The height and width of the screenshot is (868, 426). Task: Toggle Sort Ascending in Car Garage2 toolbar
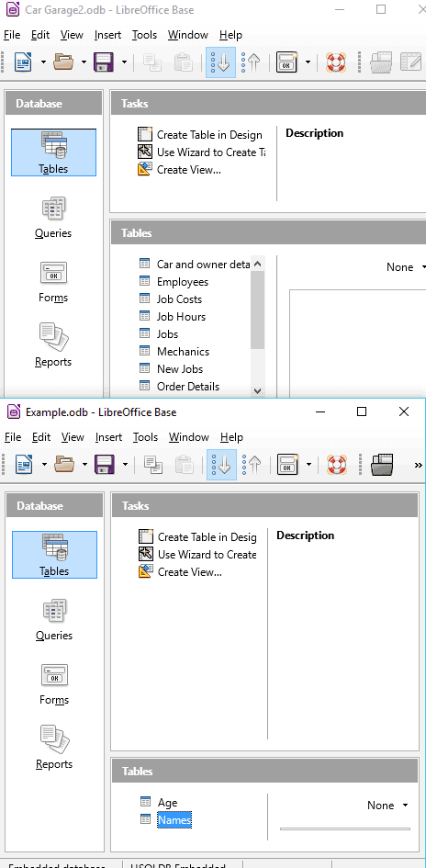tap(220, 62)
